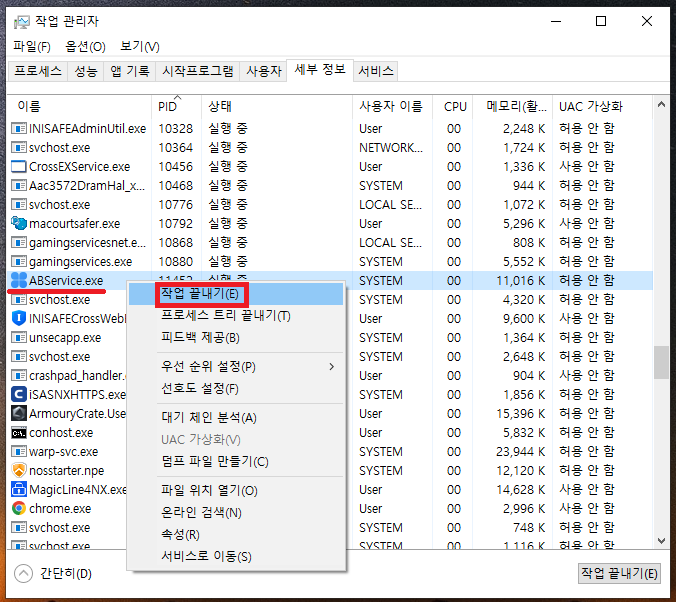Viewport: 676px width, 602px height.
Task: Sort by the 상태 column header
Action: coord(277,106)
